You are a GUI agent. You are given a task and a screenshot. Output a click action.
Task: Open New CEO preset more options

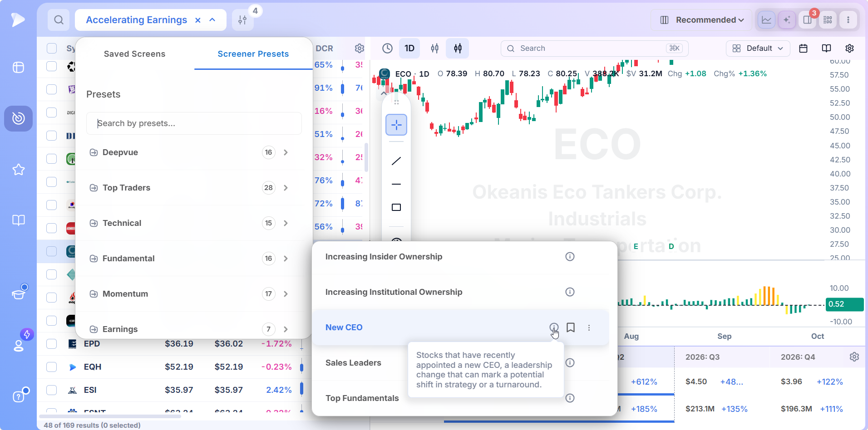coord(589,327)
